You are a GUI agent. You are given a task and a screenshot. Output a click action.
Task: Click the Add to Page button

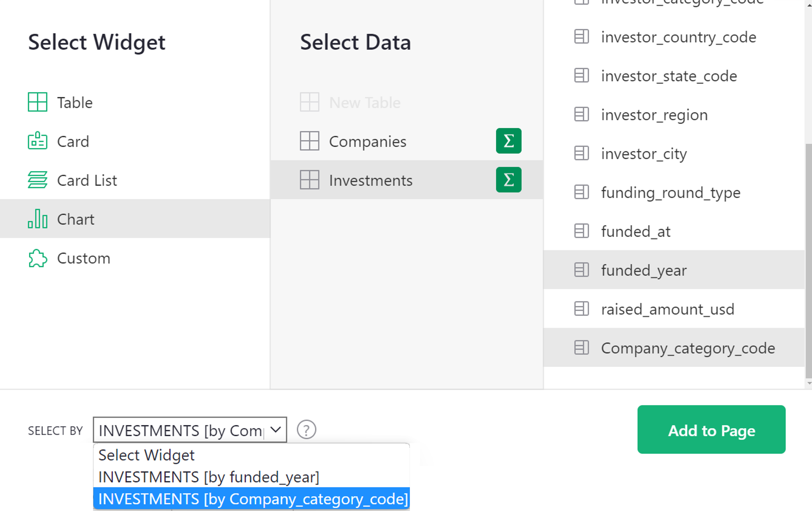711,430
